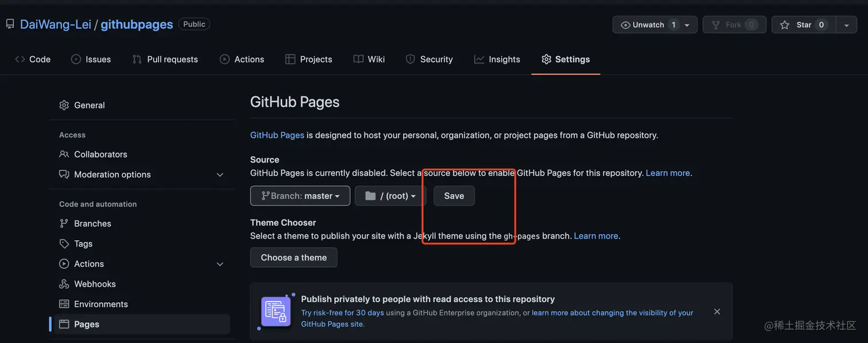868x343 pixels.
Task: Star this repository
Action: 804,25
